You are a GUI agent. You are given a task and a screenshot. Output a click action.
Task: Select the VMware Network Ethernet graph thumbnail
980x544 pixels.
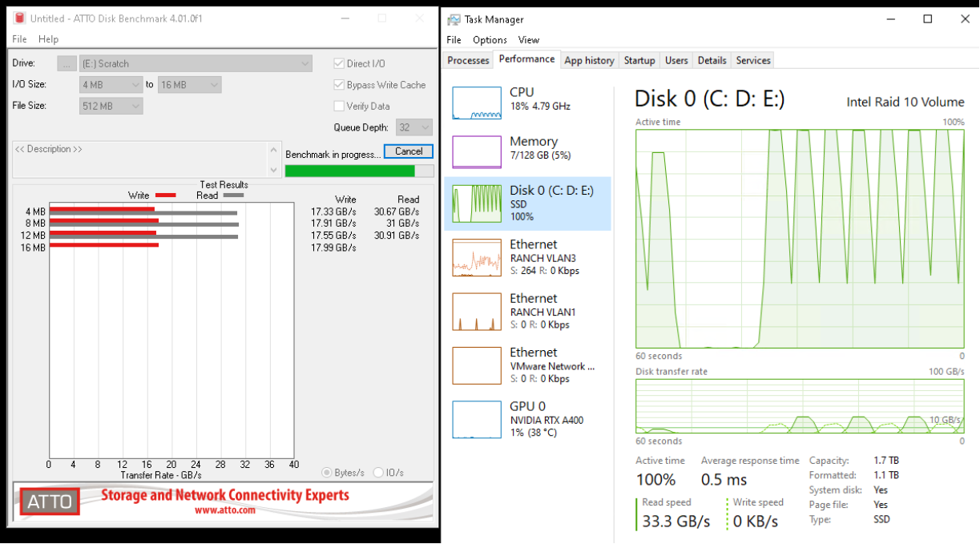(x=476, y=365)
